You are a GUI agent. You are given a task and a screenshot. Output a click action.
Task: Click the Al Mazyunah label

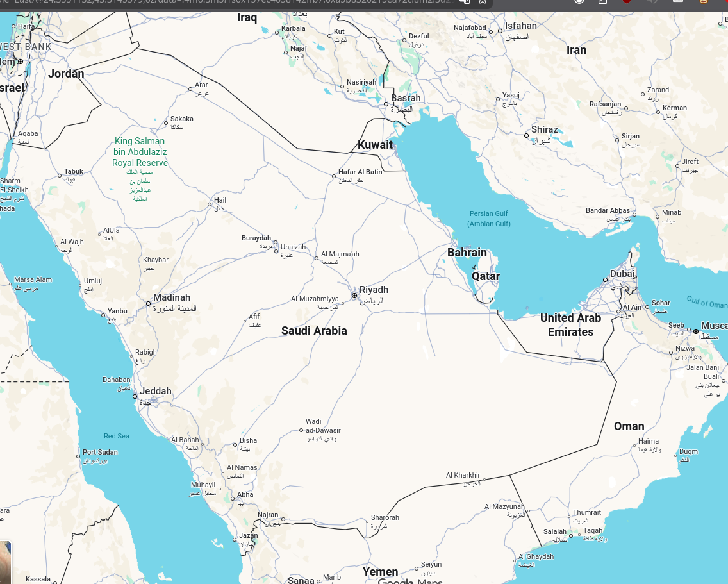(x=504, y=507)
